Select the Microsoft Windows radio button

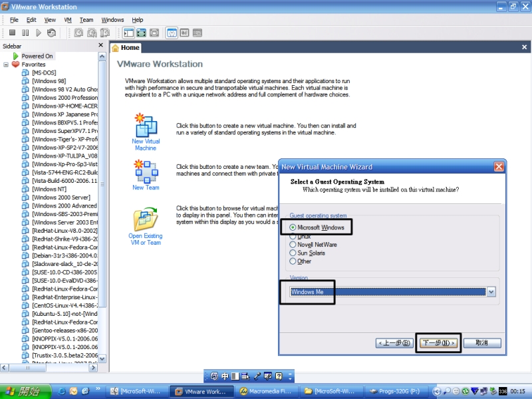(x=293, y=227)
